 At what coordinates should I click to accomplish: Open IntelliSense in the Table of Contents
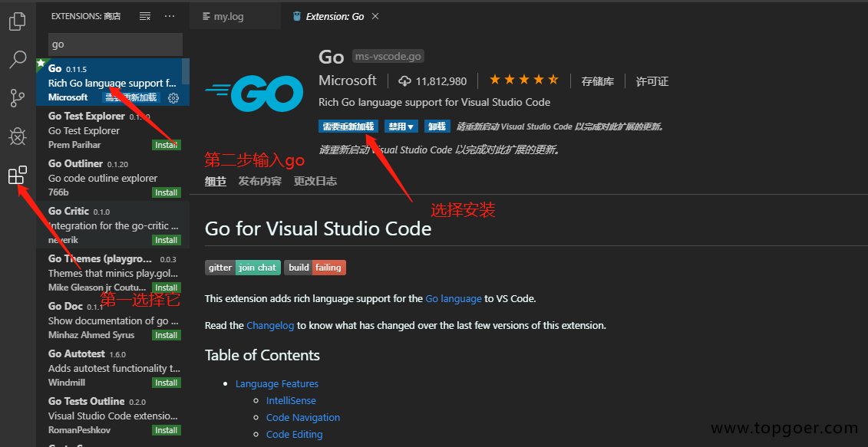[x=291, y=400]
